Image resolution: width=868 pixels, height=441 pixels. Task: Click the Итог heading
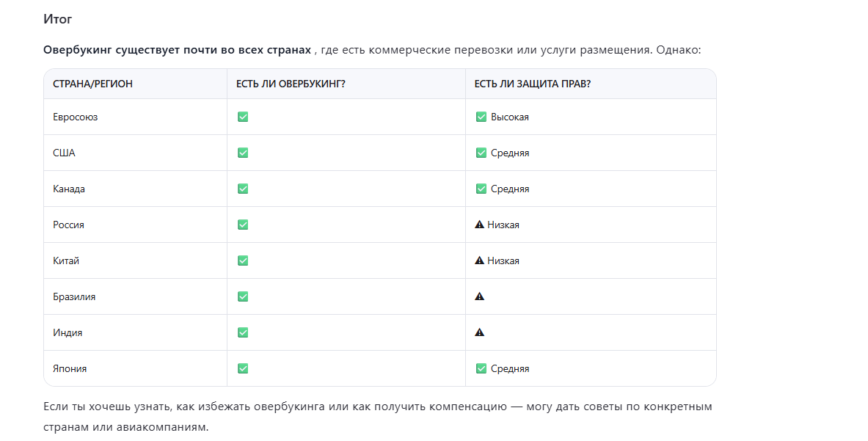pos(58,20)
